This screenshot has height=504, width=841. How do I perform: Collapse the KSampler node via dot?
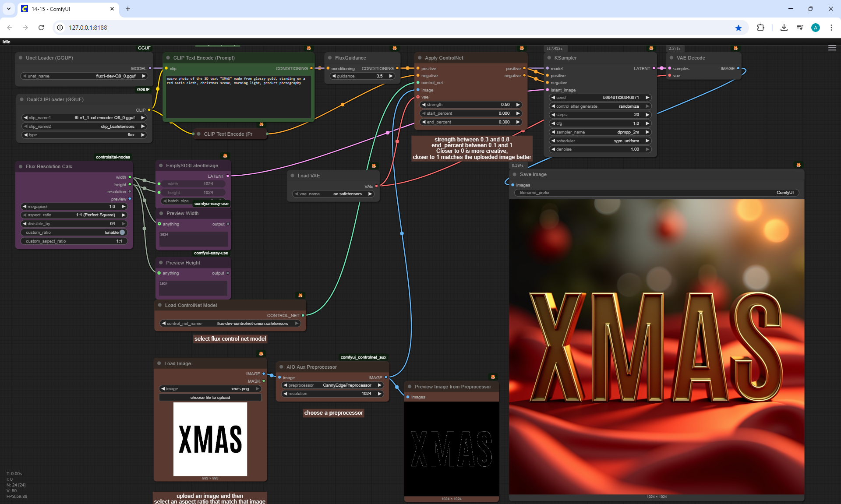click(x=549, y=58)
